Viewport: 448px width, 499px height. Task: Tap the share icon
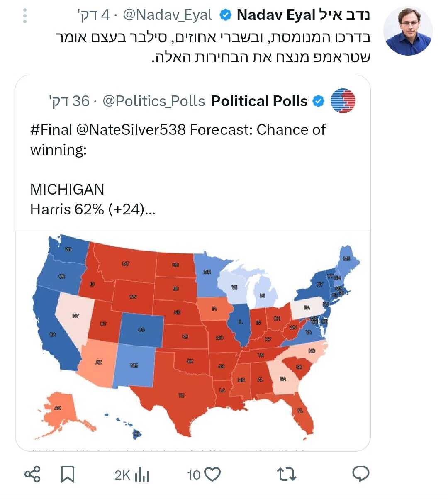32,474
